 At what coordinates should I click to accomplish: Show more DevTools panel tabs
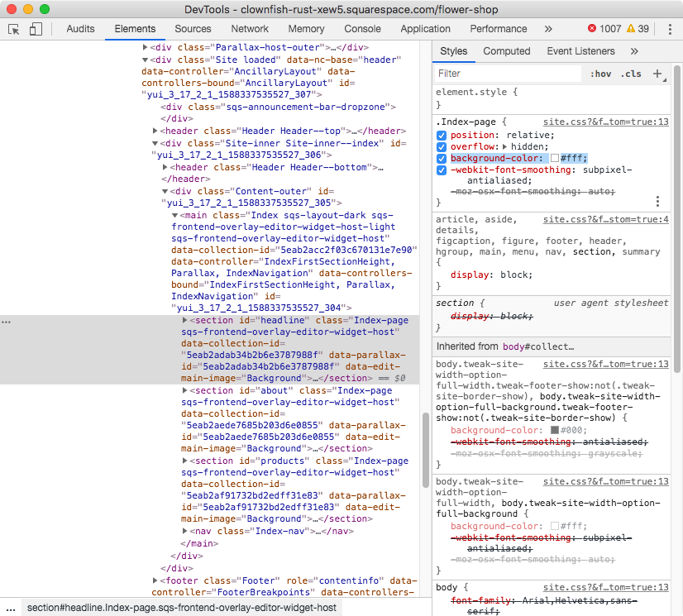[548, 29]
